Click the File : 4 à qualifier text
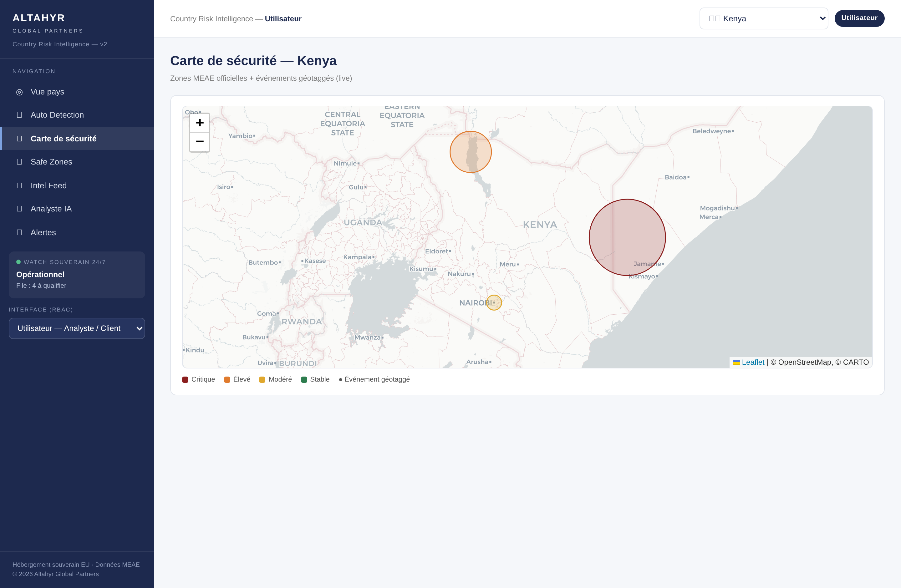Screen dimensions: 901x588 pos(41,286)
